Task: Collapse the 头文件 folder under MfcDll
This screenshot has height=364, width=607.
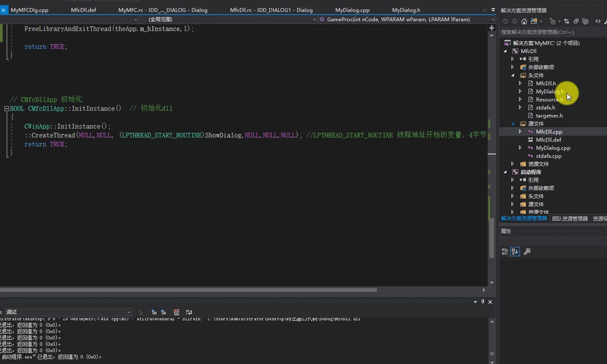Action: (513, 75)
